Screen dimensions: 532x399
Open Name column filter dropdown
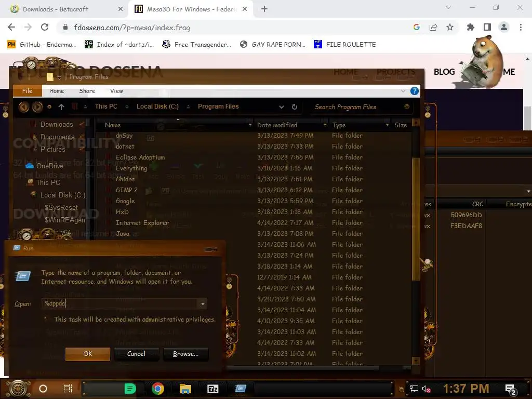(250, 125)
